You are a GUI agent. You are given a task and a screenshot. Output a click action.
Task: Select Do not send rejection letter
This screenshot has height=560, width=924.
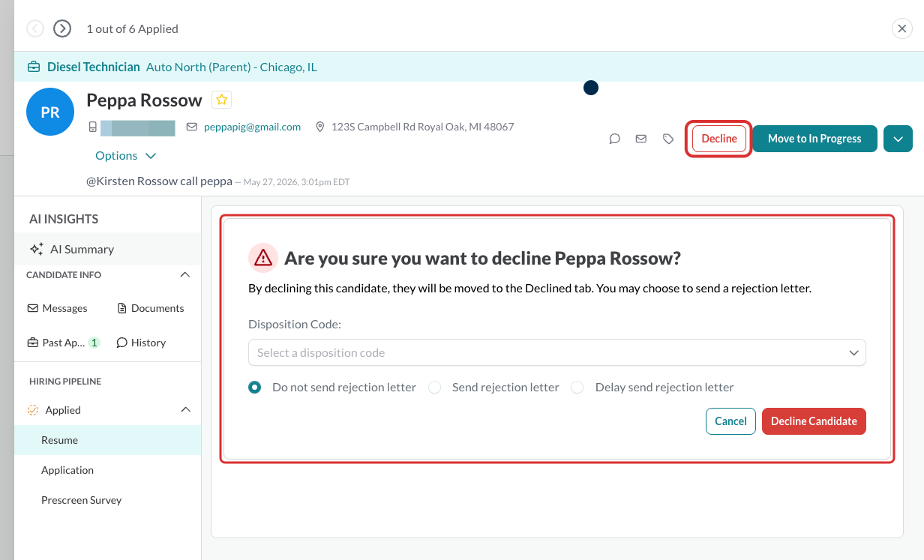(255, 388)
